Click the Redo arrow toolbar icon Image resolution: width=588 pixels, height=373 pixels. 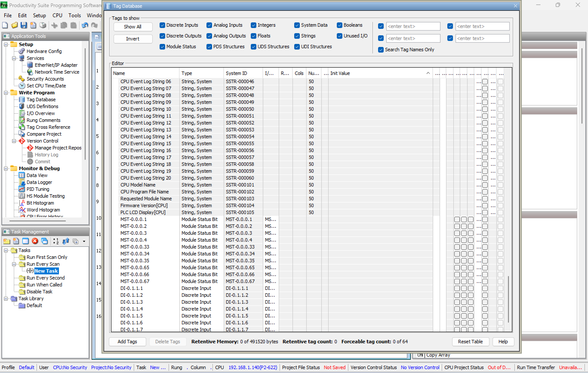94,25
